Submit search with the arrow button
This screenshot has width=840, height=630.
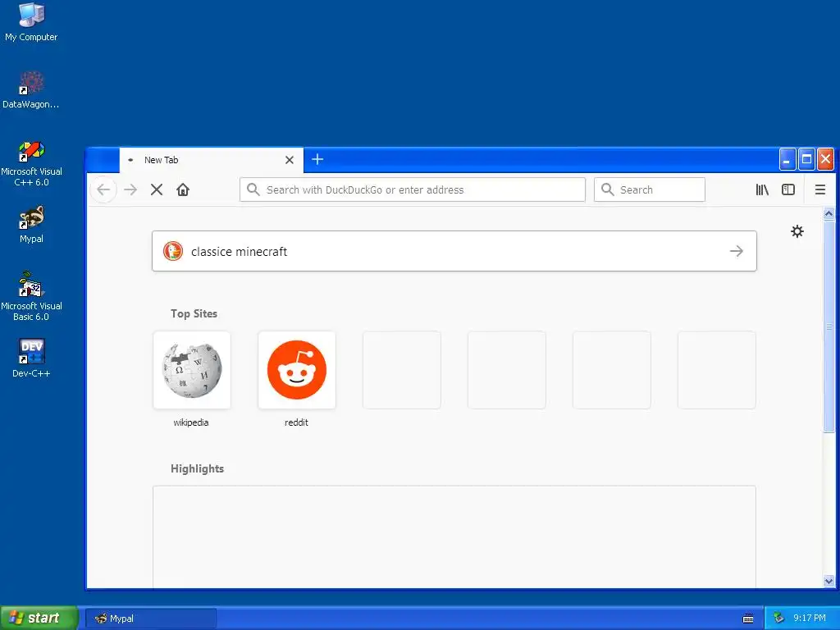click(737, 251)
